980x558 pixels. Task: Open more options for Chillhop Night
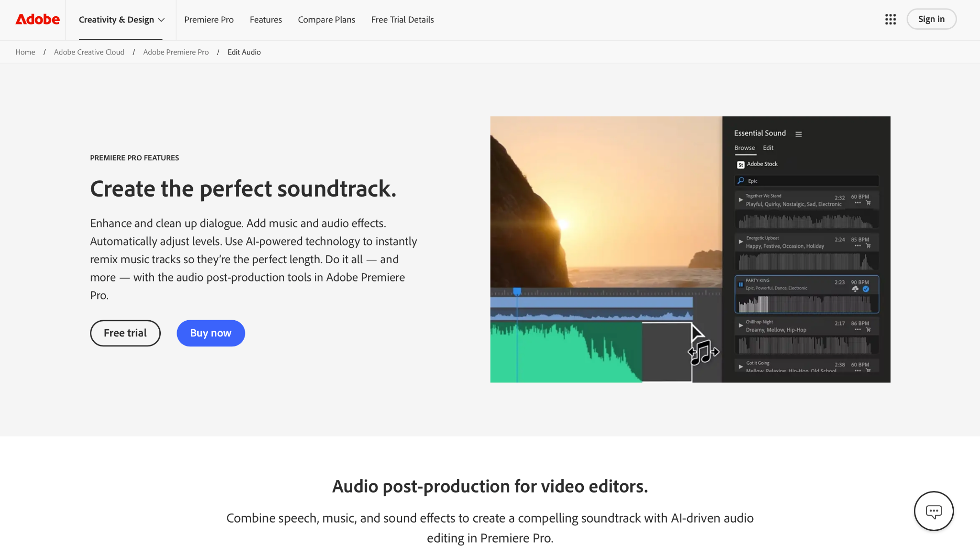tap(857, 330)
